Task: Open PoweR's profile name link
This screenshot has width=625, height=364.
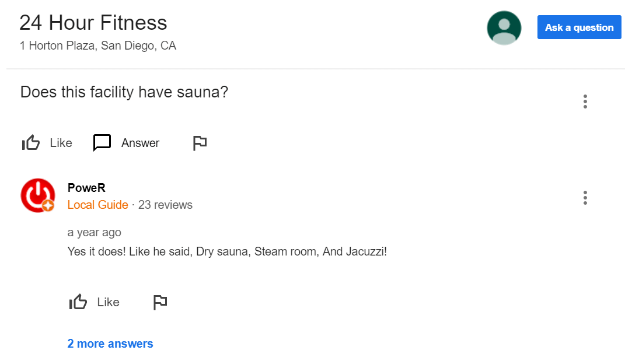Action: click(86, 188)
